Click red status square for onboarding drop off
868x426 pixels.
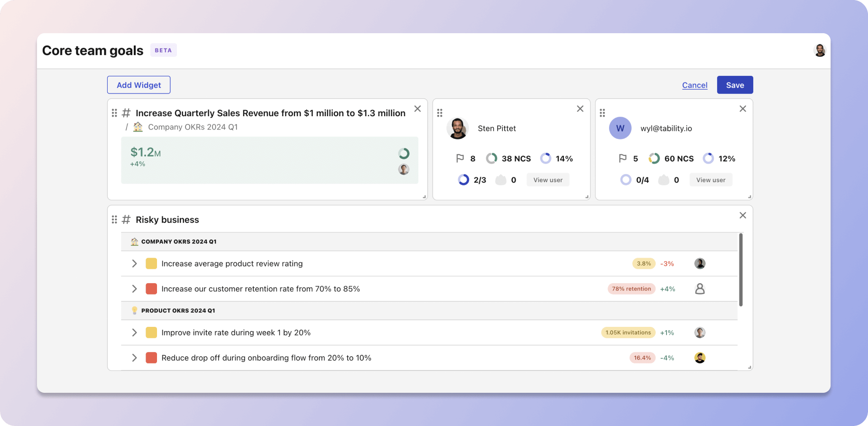point(151,358)
